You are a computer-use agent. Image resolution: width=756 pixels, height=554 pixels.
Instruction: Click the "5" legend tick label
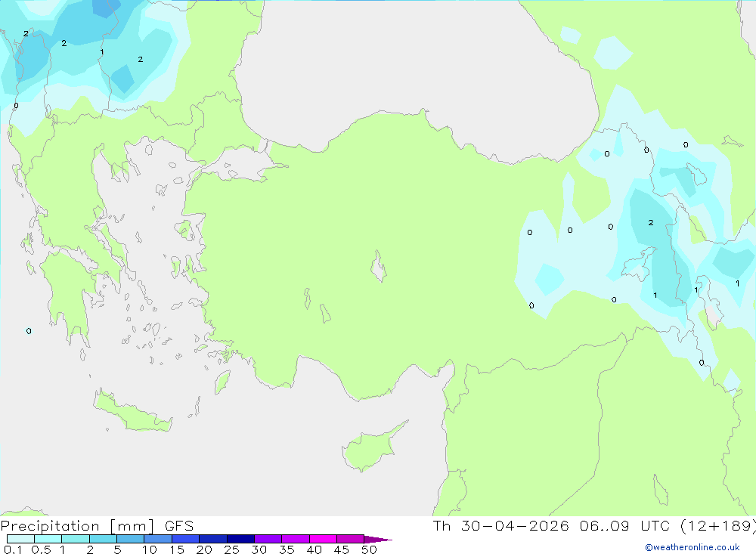pos(117,549)
